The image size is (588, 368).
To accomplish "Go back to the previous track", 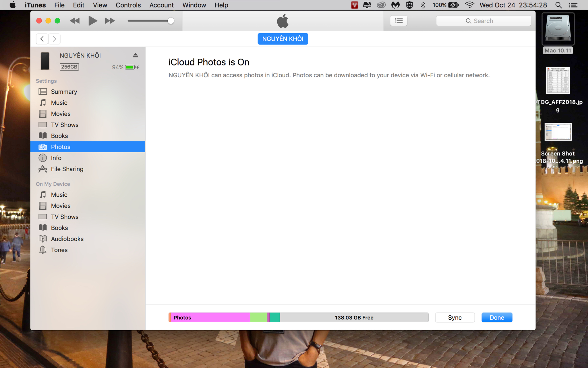I will (75, 21).
